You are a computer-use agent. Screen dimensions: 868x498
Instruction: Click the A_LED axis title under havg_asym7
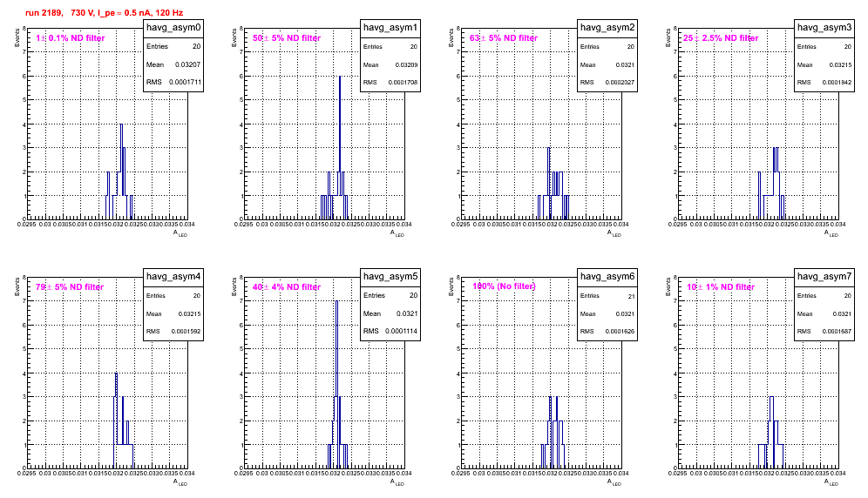(831, 482)
